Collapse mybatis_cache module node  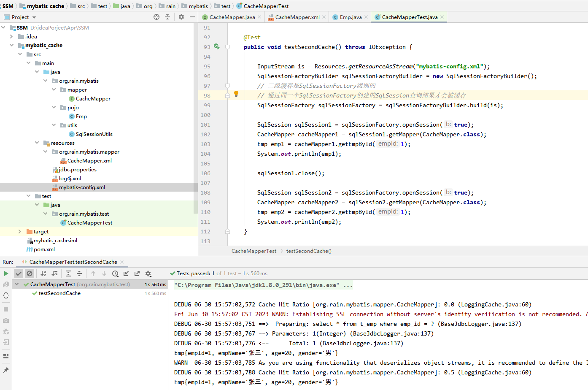(11, 45)
